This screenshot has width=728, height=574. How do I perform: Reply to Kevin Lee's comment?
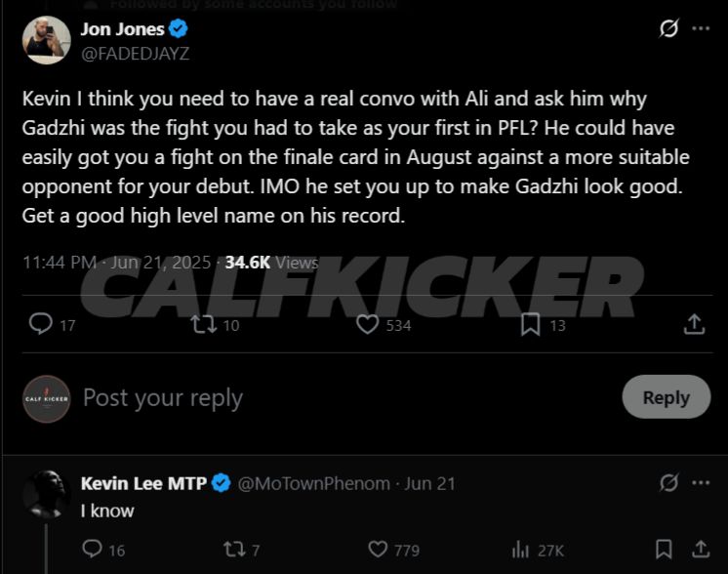(93, 550)
